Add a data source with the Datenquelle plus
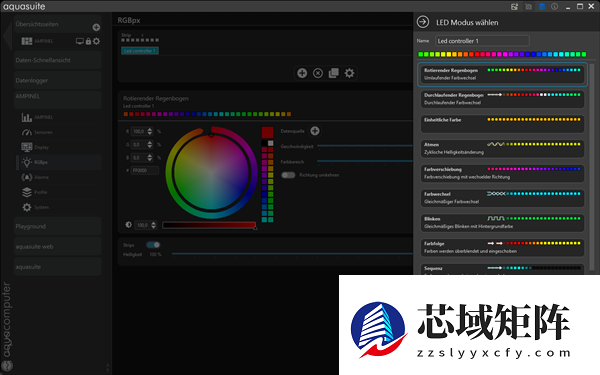The height and width of the screenshot is (375, 600). point(315,131)
